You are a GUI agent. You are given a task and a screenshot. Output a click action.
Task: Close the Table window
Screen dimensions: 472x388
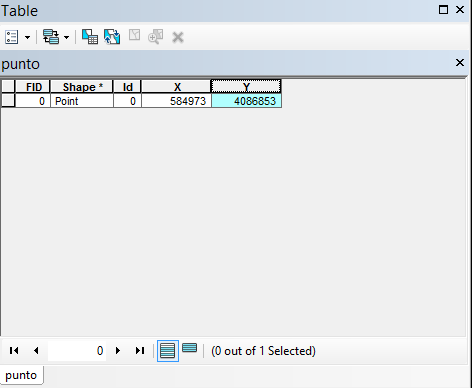point(460,10)
